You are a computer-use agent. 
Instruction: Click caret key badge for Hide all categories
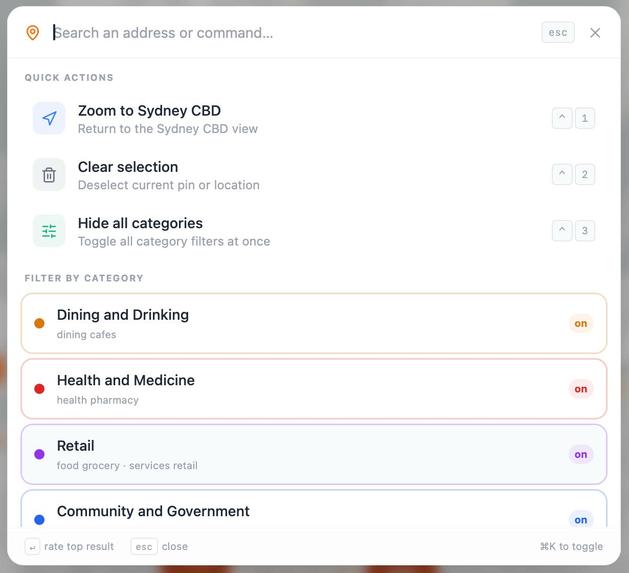point(562,231)
